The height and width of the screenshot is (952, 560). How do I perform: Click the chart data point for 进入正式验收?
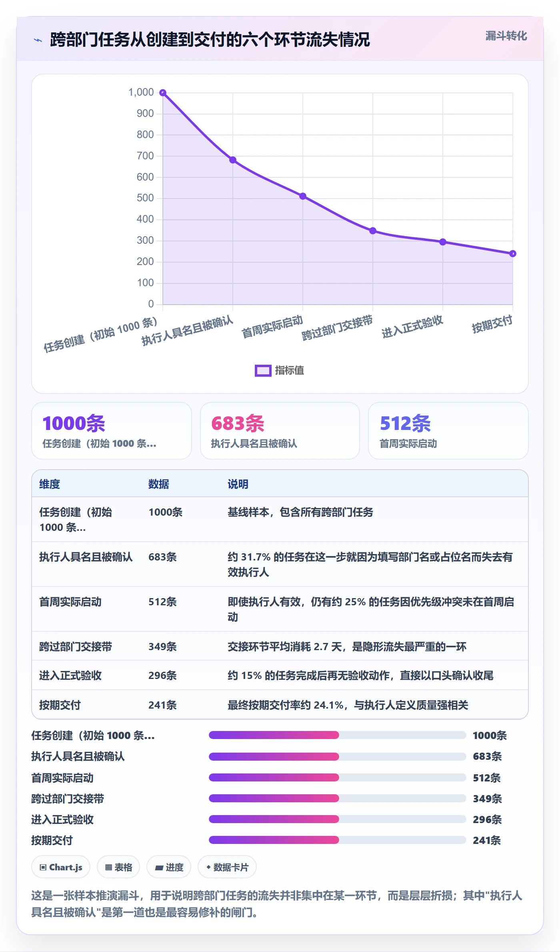tap(443, 242)
